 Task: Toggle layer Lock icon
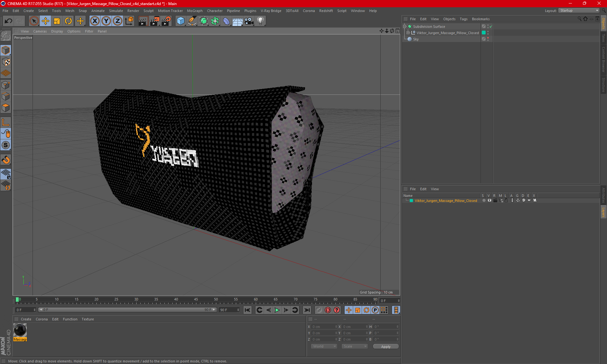[x=506, y=200]
